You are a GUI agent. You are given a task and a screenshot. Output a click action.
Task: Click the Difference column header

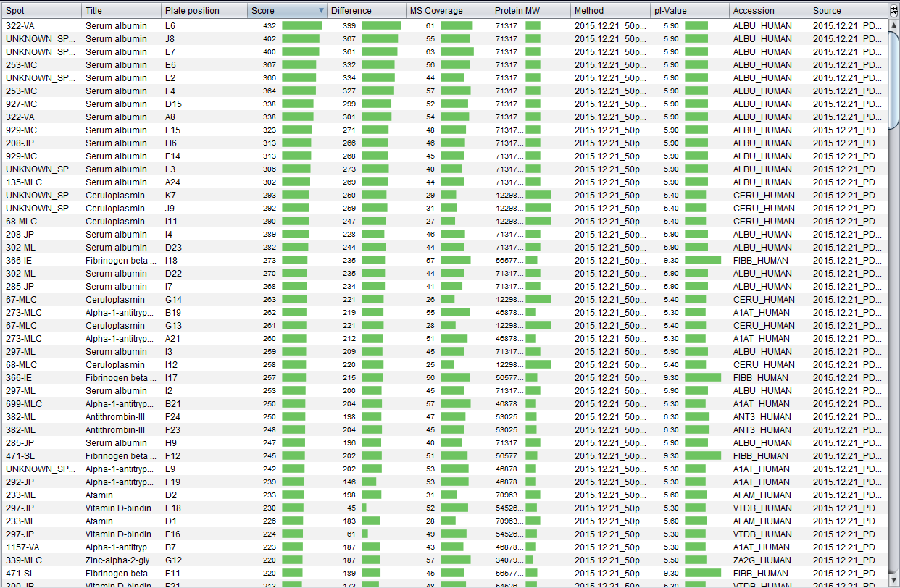(x=366, y=11)
